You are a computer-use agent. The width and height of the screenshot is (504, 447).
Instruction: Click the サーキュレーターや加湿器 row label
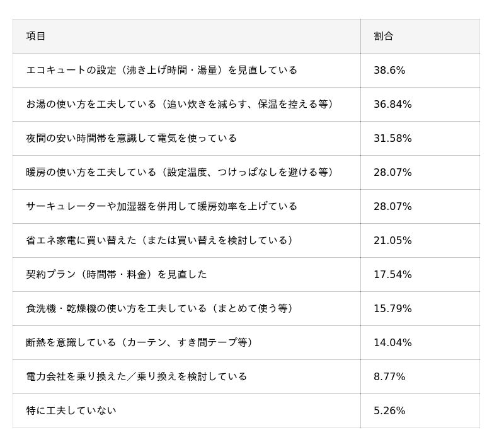click(x=161, y=206)
